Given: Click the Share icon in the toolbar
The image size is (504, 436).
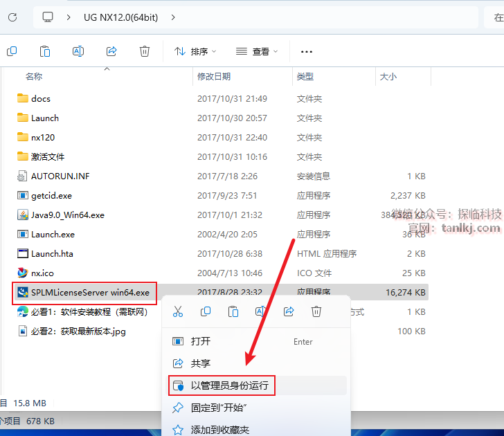Looking at the screenshot, I should [x=111, y=51].
